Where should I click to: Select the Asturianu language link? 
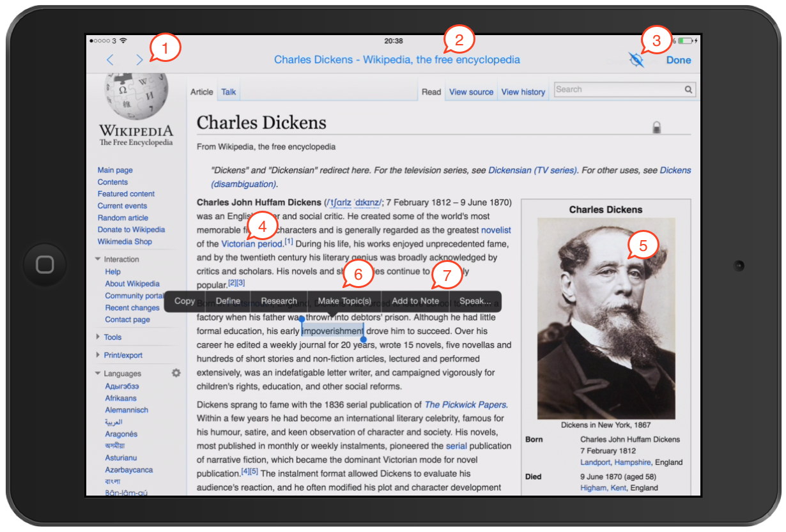tap(121, 458)
